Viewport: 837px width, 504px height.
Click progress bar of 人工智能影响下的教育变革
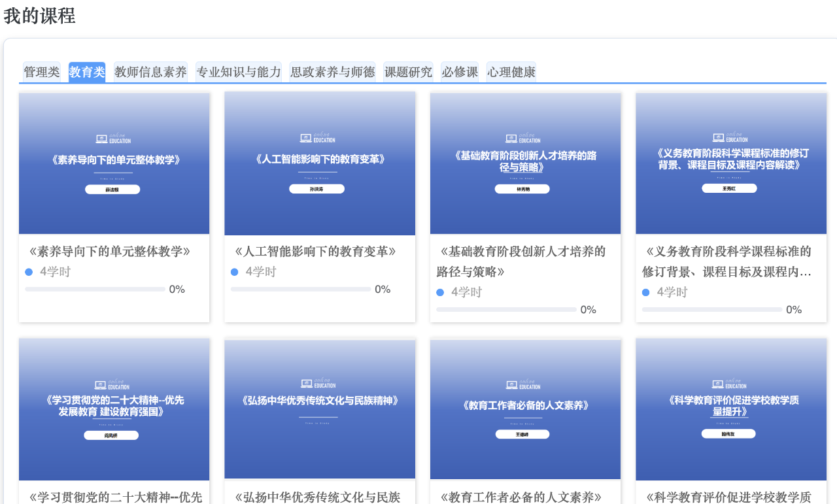pos(301,289)
